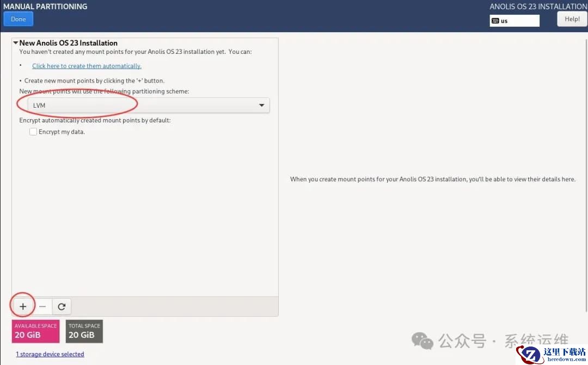Viewport: 588px width, 365px height.
Task: Click the minus remove mount point button
Action: pyautogui.click(x=42, y=307)
